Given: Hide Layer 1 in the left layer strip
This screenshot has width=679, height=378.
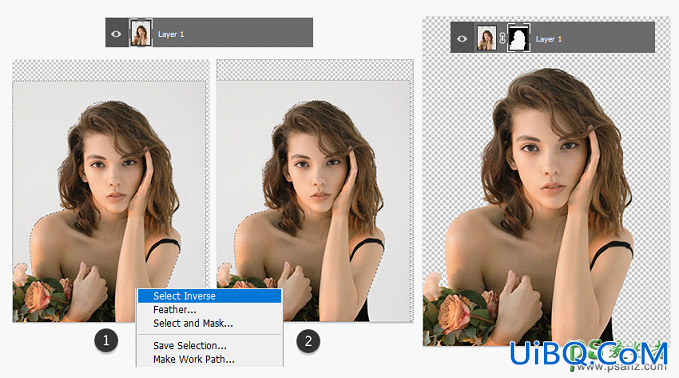Looking at the screenshot, I should coord(116,33).
